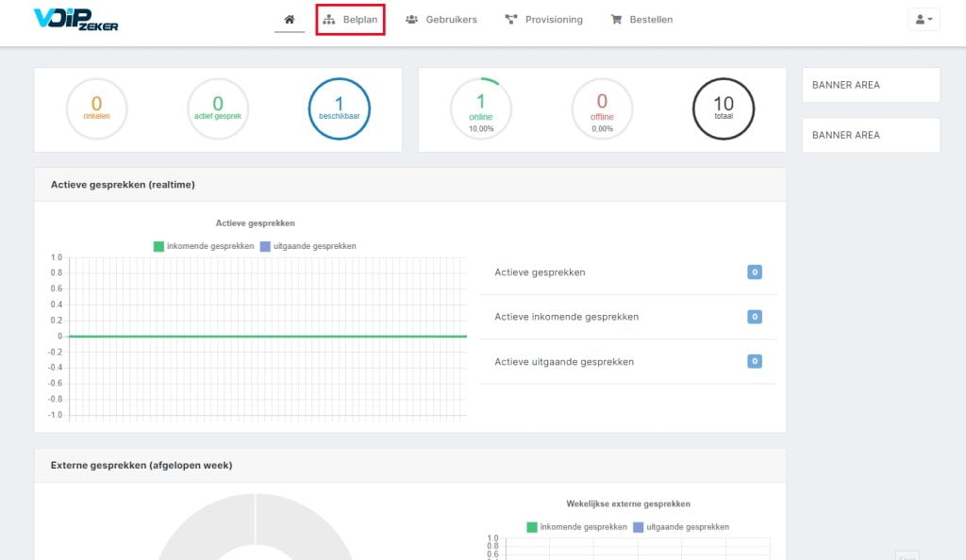Toggle uitgaande gesprekken legend in Wekelijkse chart
This screenshot has height=560, width=966.
(681, 527)
